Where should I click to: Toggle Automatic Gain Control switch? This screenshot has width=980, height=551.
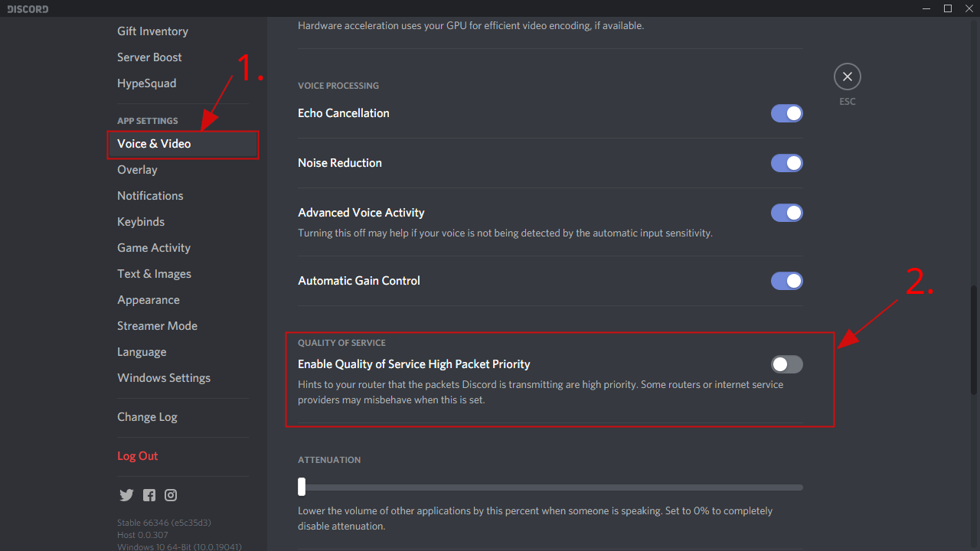(x=786, y=281)
